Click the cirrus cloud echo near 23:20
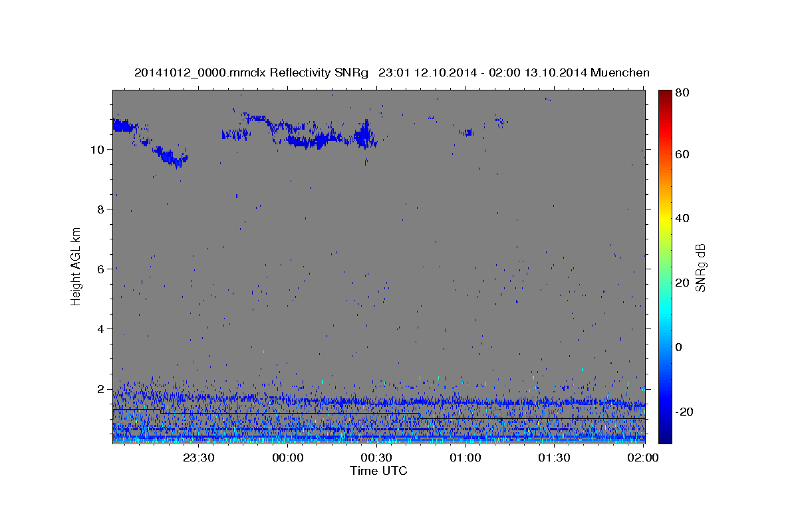 pos(172,157)
